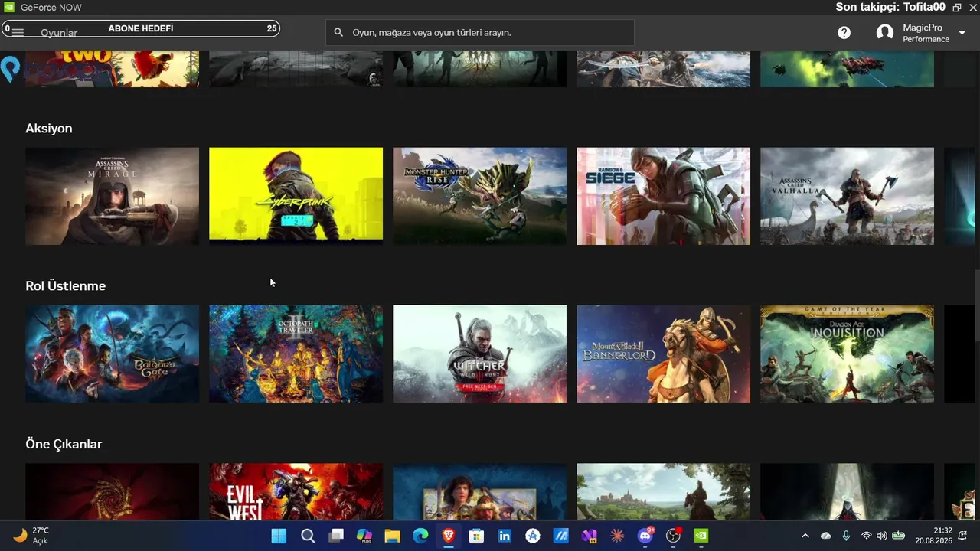Viewport: 980px width, 551px height.
Task: Open the Wi-Fi network tray icon
Action: click(867, 536)
